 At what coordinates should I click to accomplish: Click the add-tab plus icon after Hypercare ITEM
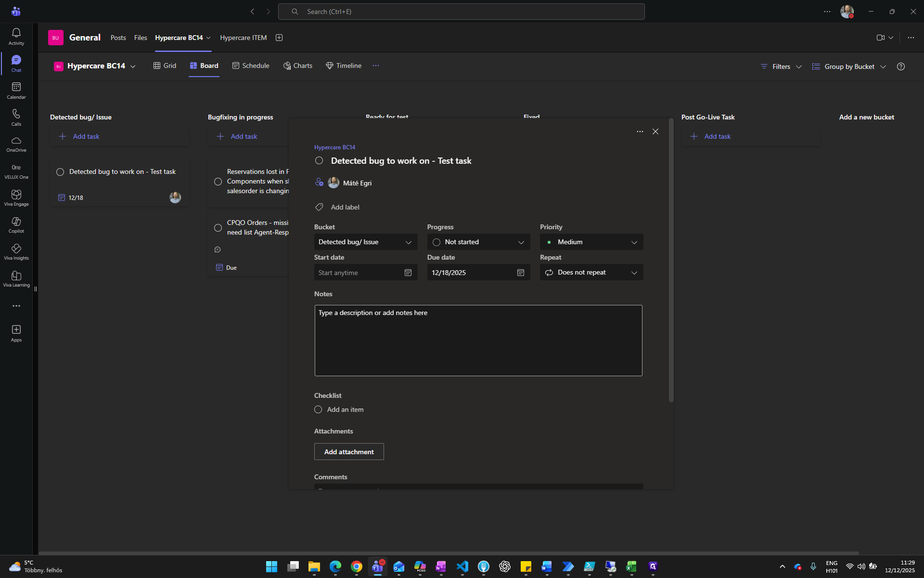pyautogui.click(x=279, y=38)
